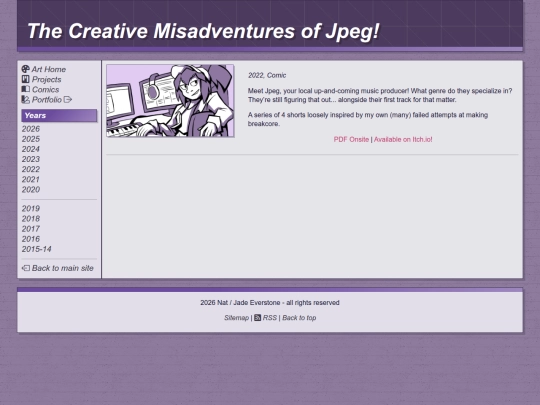540x405 pixels.
Task: Click the '2022, Comic' caption text
Action: (x=267, y=75)
